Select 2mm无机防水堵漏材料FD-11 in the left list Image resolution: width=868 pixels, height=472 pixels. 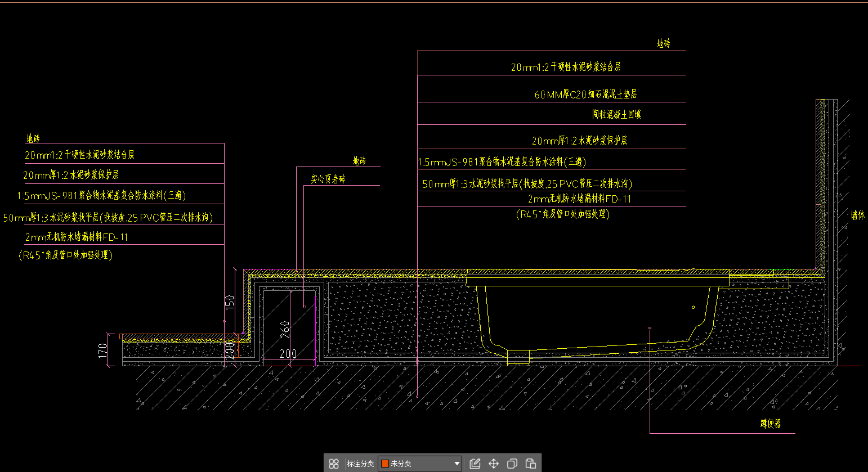[77, 237]
